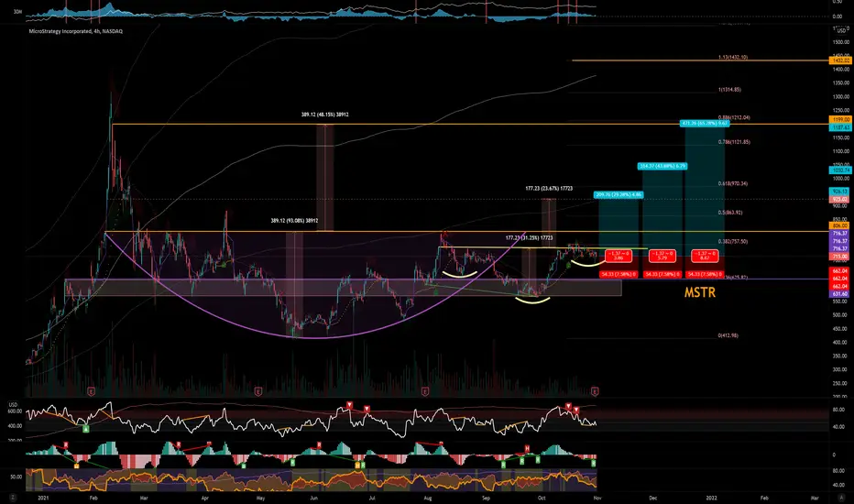Select the 177.23 (31.25%) price range measurement

tap(529, 237)
